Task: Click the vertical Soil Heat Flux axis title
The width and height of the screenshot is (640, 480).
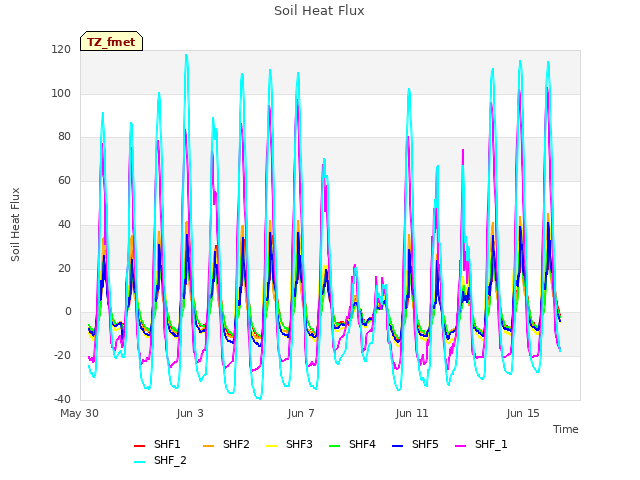Action: click(x=15, y=225)
